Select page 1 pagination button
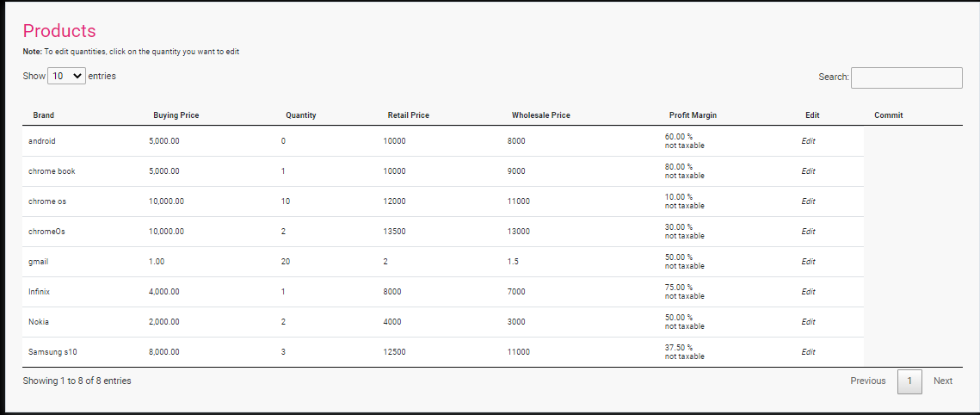980x415 pixels. tap(909, 381)
